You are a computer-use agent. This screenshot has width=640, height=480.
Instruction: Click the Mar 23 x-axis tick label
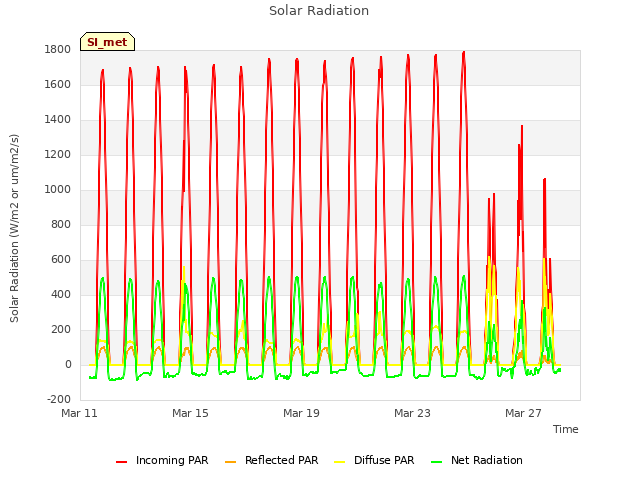point(412,413)
